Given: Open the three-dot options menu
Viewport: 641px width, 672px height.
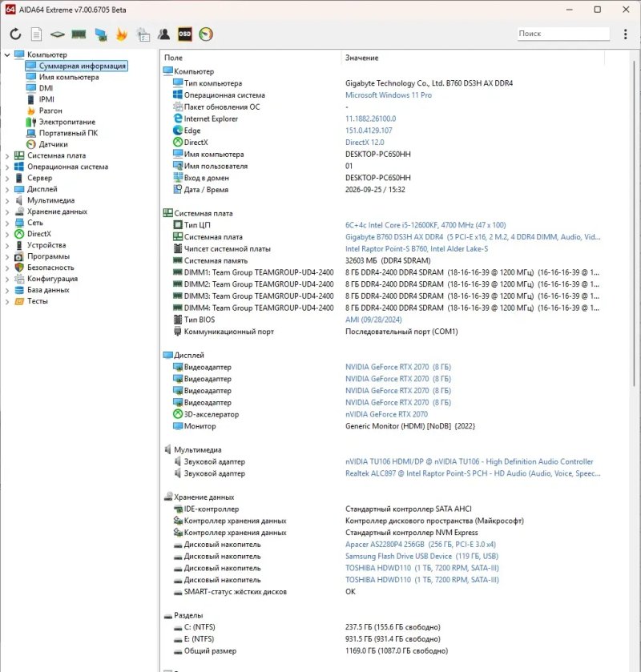Looking at the screenshot, I should pos(626,34).
